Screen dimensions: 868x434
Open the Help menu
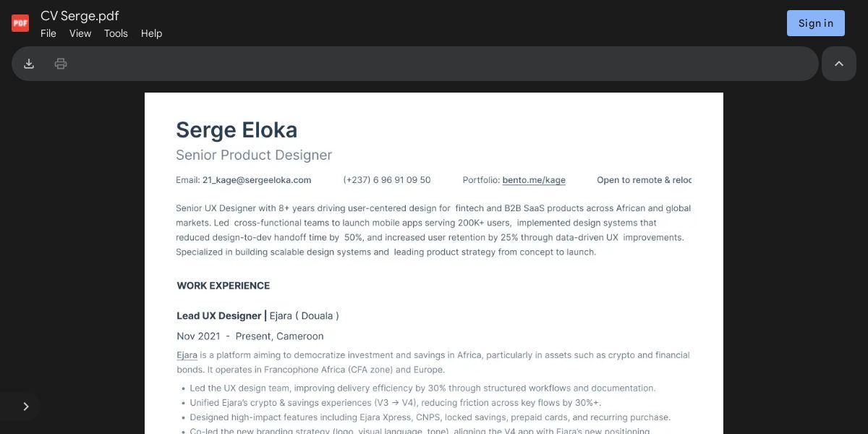coord(151,33)
